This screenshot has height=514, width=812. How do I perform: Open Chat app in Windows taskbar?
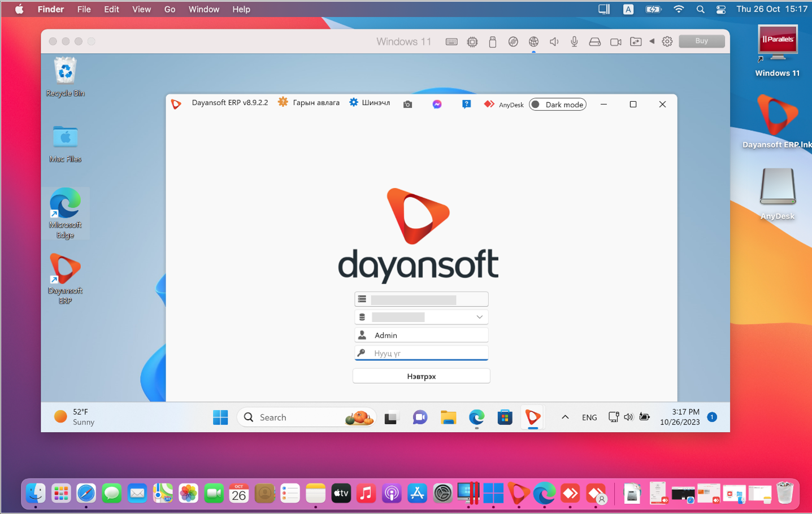pyautogui.click(x=420, y=417)
